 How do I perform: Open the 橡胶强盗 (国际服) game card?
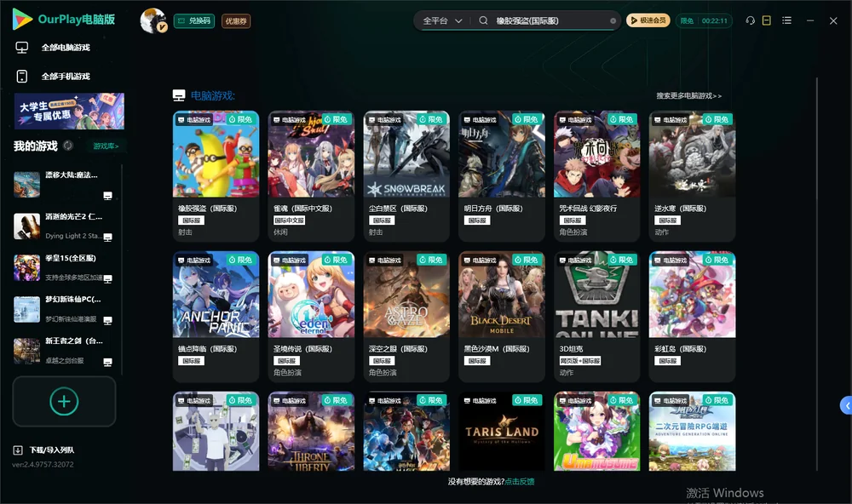click(216, 176)
